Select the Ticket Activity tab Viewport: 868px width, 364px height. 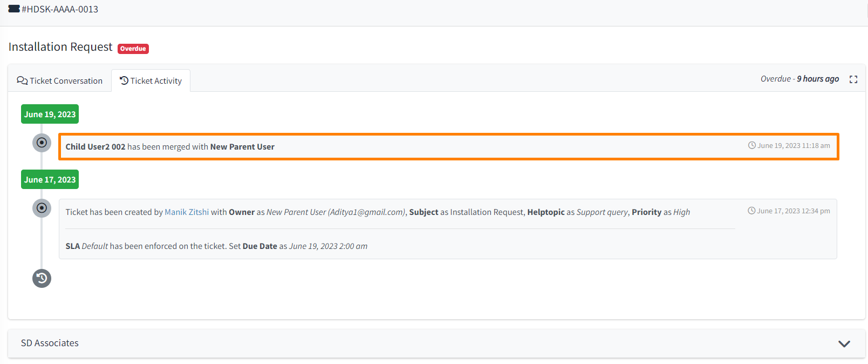(151, 81)
